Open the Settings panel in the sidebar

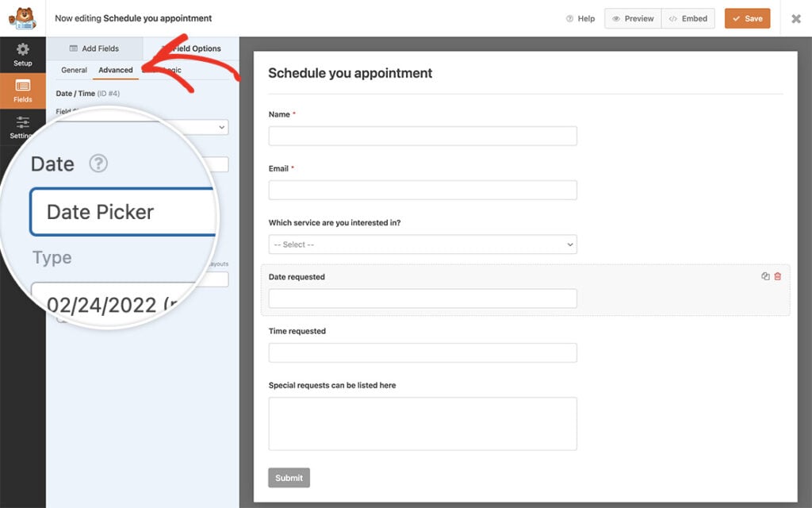click(x=22, y=127)
